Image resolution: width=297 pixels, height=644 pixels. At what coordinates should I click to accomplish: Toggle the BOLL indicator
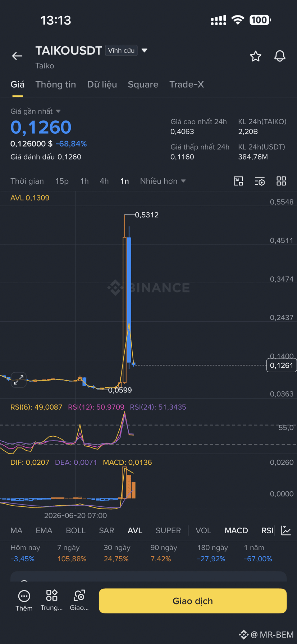tap(76, 530)
